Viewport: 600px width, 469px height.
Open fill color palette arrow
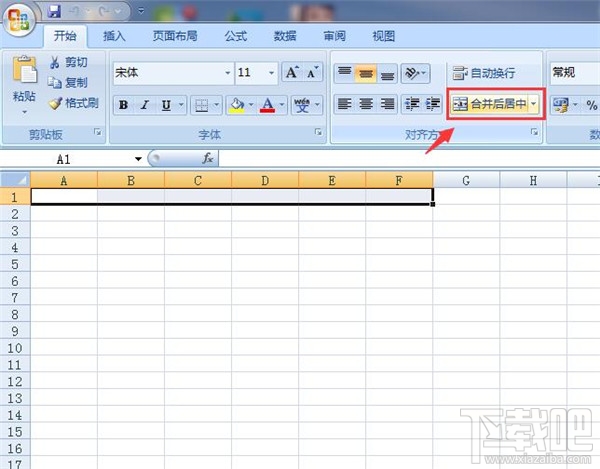tap(251, 105)
